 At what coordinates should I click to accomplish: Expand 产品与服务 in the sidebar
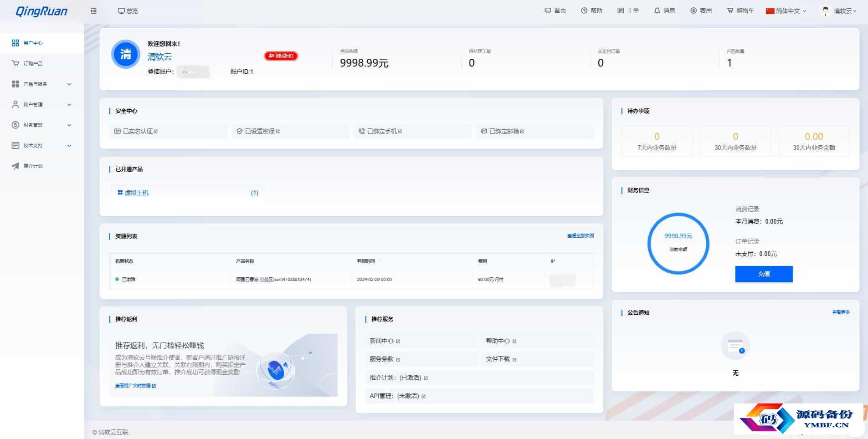coord(41,84)
